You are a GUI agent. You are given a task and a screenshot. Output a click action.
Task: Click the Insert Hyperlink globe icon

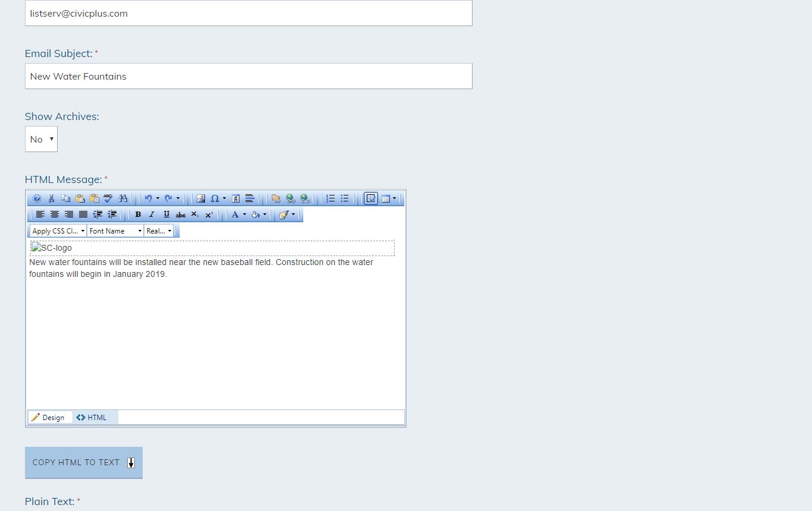tap(290, 198)
